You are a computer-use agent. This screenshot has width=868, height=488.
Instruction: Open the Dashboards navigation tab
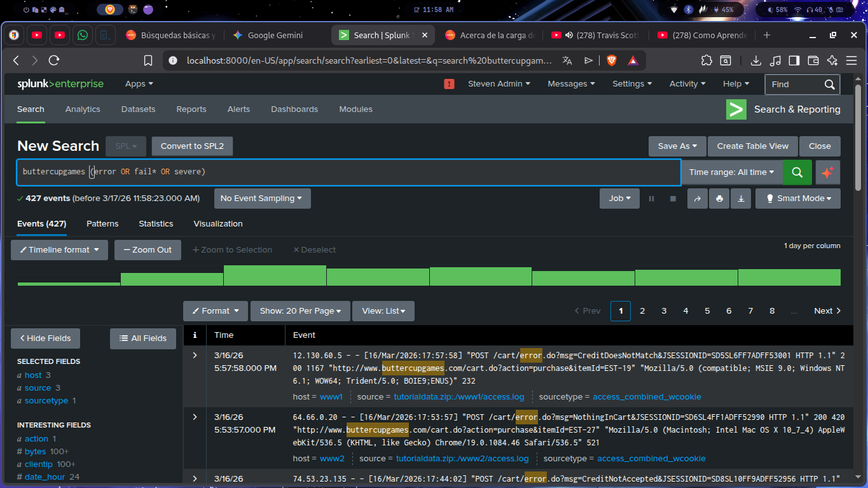(x=294, y=109)
